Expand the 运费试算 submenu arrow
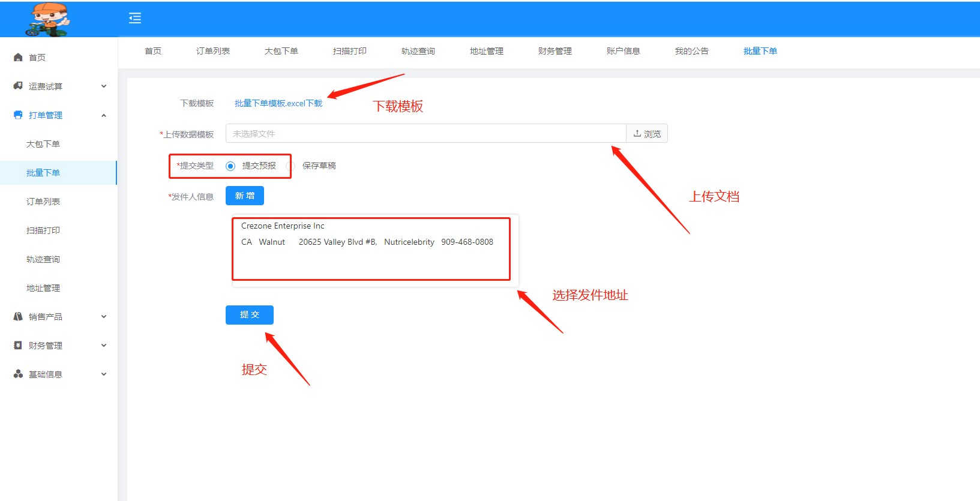980x501 pixels. (104, 86)
